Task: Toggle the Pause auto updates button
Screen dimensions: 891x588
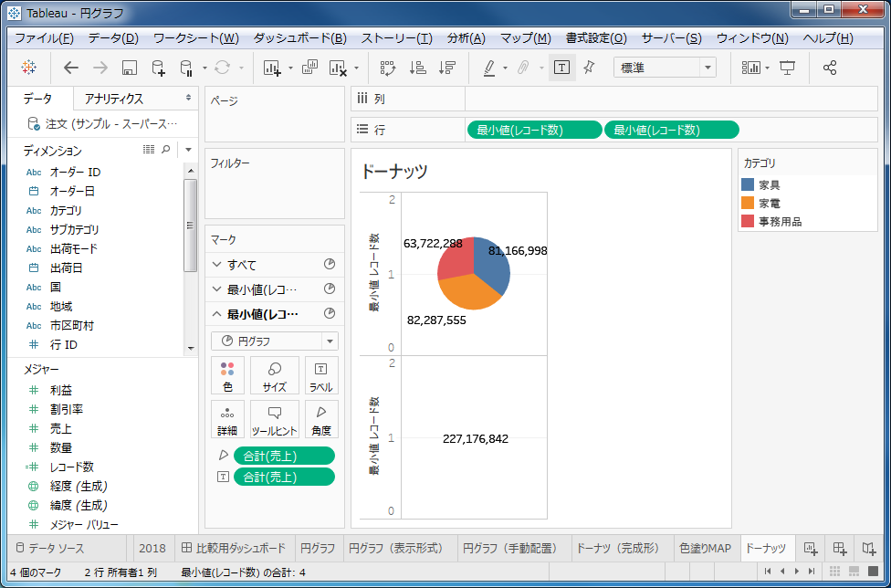Action: tap(187, 68)
